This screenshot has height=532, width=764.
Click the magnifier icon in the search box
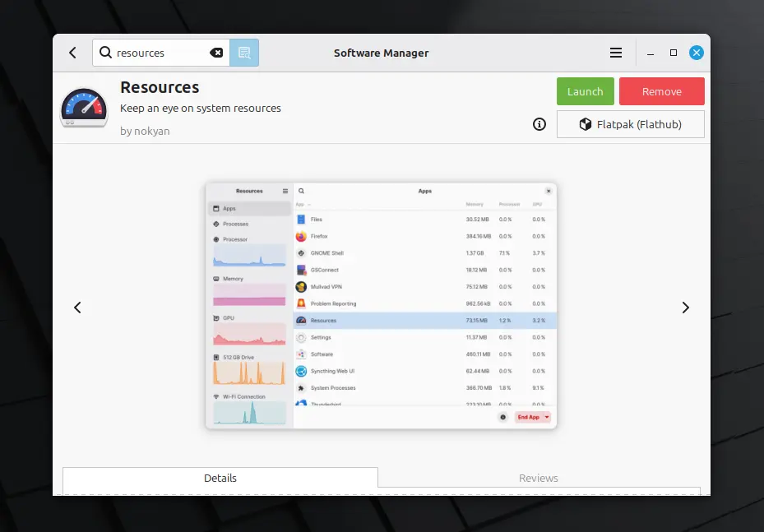point(105,53)
